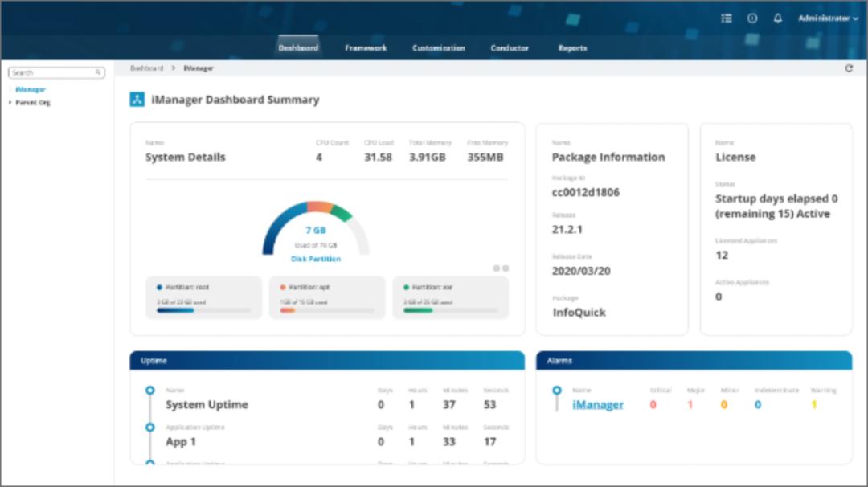Go to the Conductor tab
Screen dimensions: 868x487
coord(510,48)
